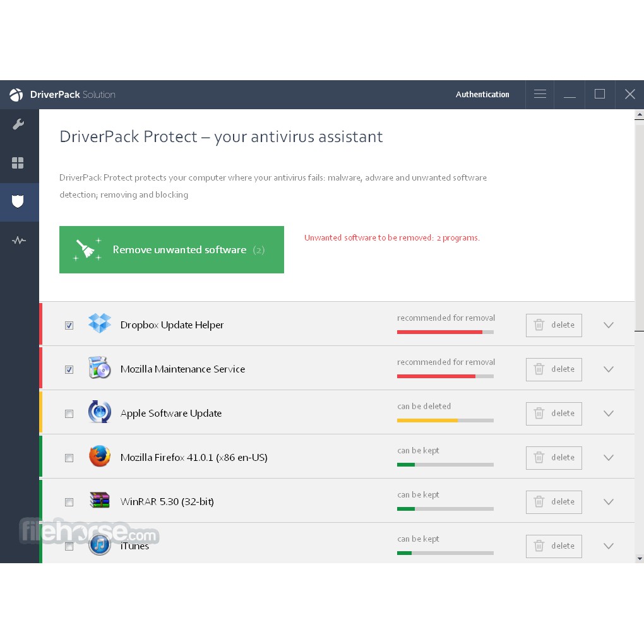Click the broom icon on Remove button
This screenshot has width=644, height=644.
87,249
